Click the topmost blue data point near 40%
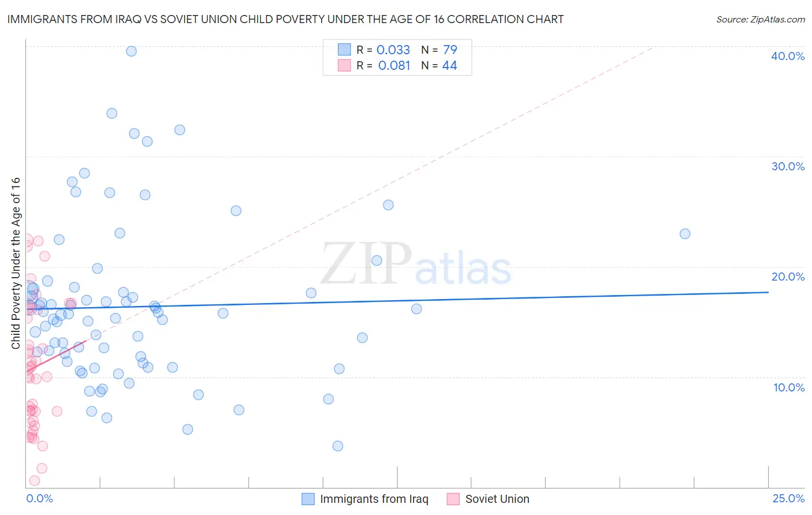This screenshot has width=812, height=515. click(131, 51)
